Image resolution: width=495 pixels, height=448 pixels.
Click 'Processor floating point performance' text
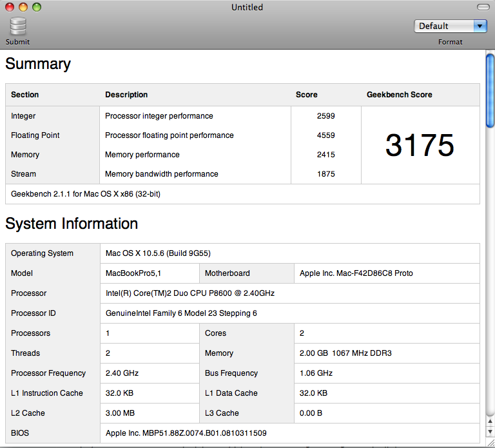170,135
